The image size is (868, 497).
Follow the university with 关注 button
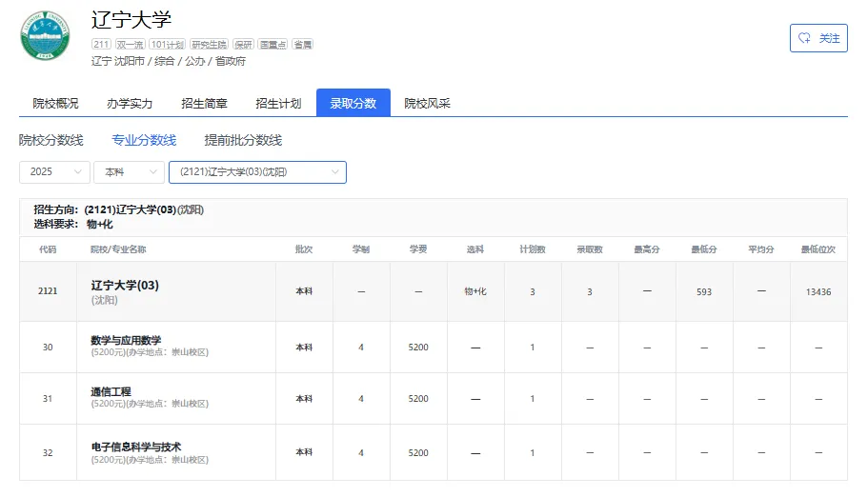[x=818, y=38]
